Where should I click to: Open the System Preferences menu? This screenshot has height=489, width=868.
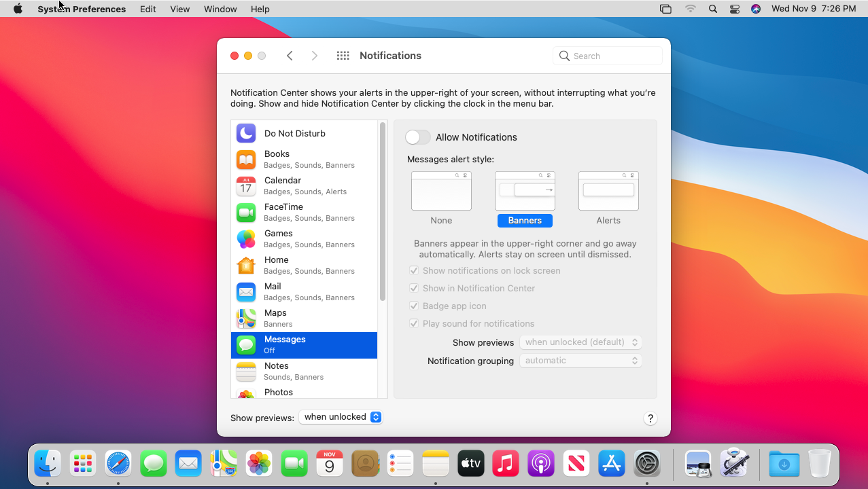click(82, 9)
